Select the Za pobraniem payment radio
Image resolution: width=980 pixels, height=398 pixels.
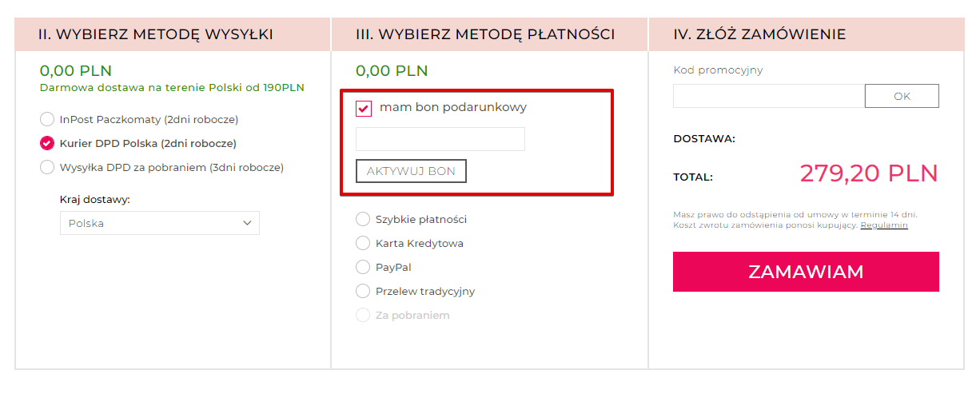(x=363, y=315)
